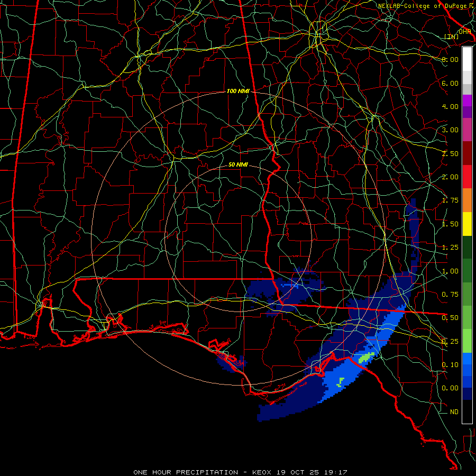Click the 0.50 legend value
Image resolution: width=476 pixels, height=476 pixels.
450,318
